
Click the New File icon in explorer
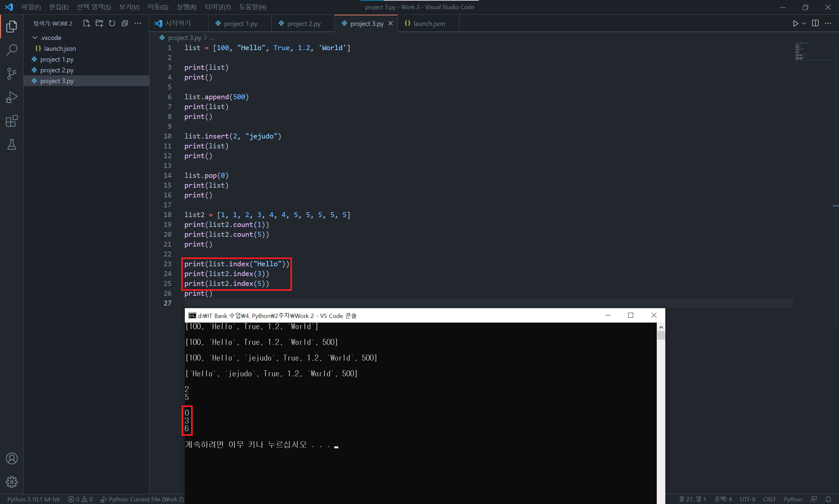(x=86, y=24)
